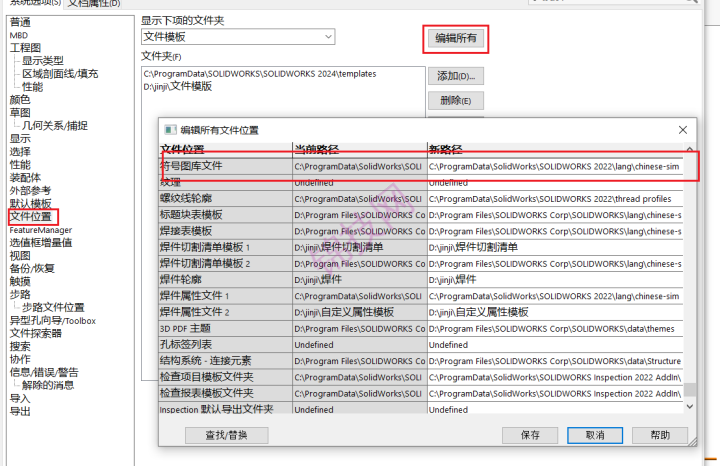The image size is (720, 466).
Task: Select 触摸 in the options tree
Action: click(20, 281)
